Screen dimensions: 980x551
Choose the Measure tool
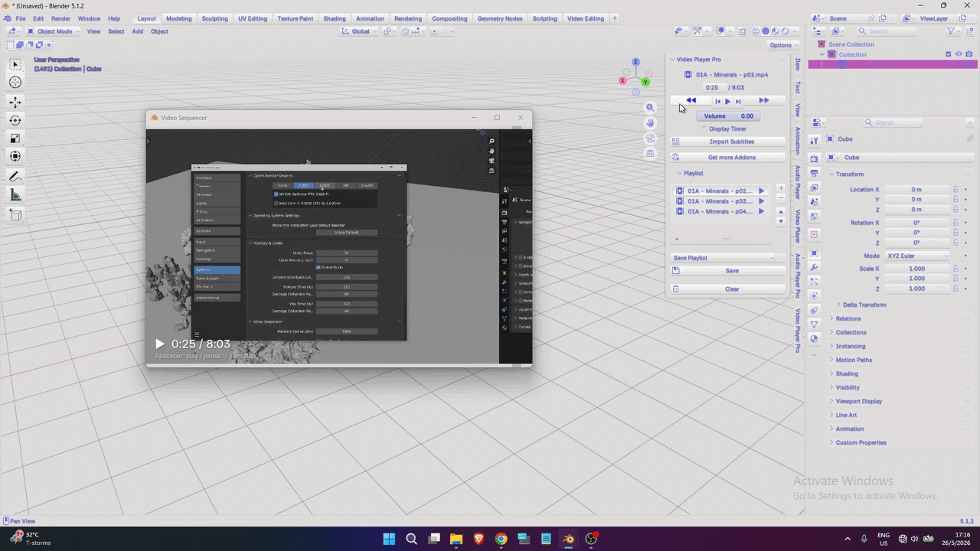tap(15, 195)
